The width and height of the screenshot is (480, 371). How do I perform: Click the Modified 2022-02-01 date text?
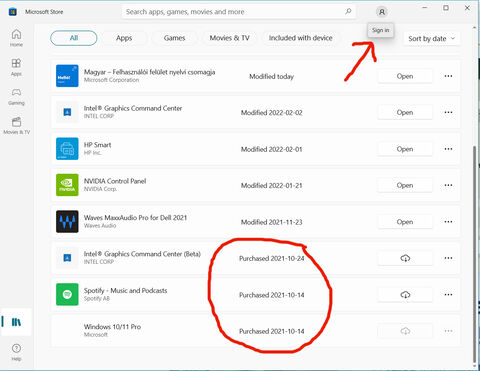tap(272, 149)
